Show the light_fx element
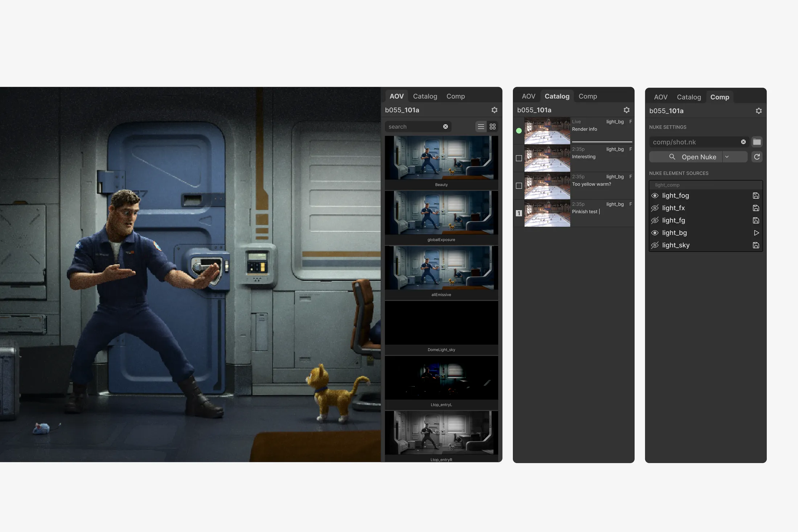 coord(655,208)
